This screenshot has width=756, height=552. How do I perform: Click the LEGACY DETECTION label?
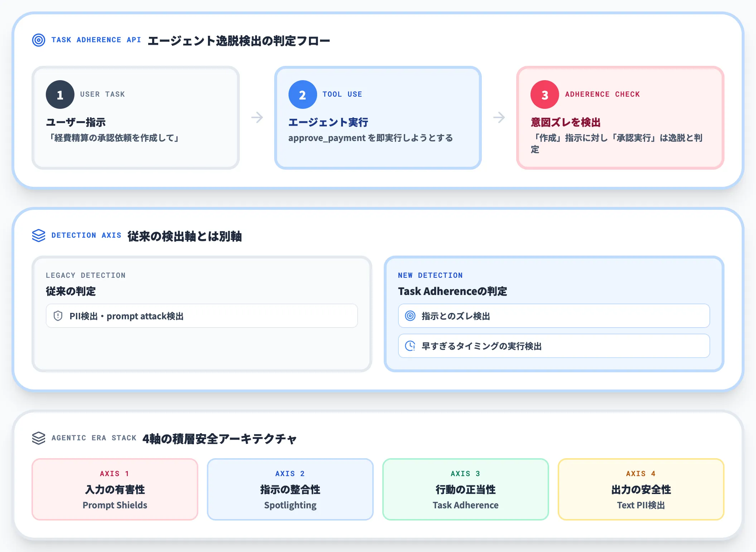point(86,275)
